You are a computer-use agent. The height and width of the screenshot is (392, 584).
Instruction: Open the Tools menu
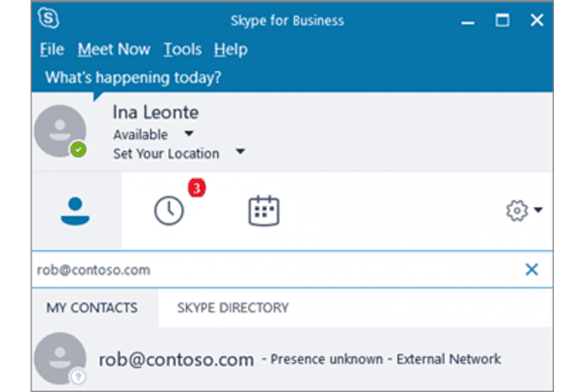coord(183,50)
